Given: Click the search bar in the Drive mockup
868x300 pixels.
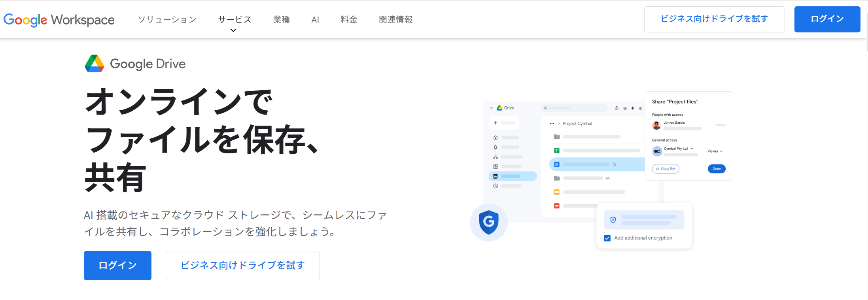Looking at the screenshot, I should coord(575,108).
